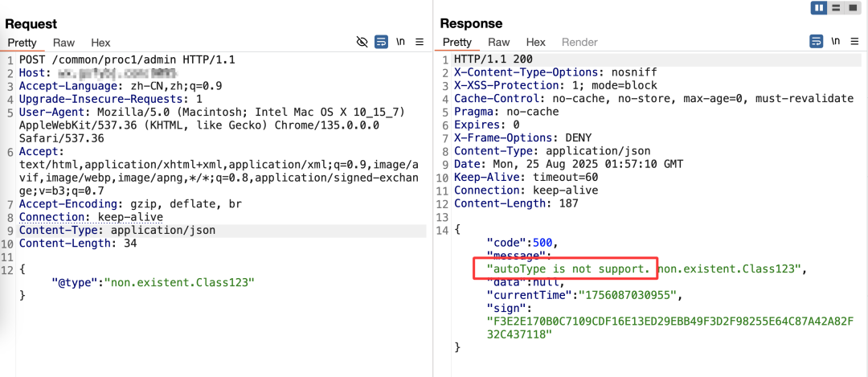The image size is (868, 377).
Task: Open Response panel hamburger menu
Action: click(854, 42)
